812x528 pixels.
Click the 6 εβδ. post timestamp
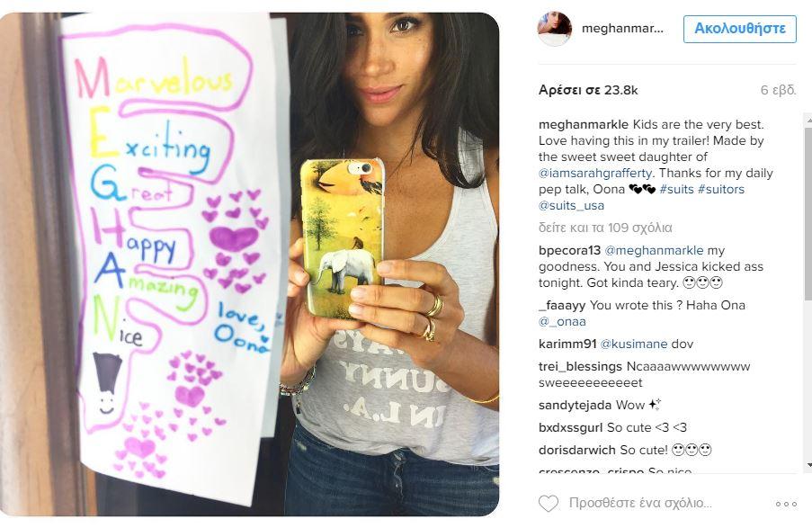778,90
